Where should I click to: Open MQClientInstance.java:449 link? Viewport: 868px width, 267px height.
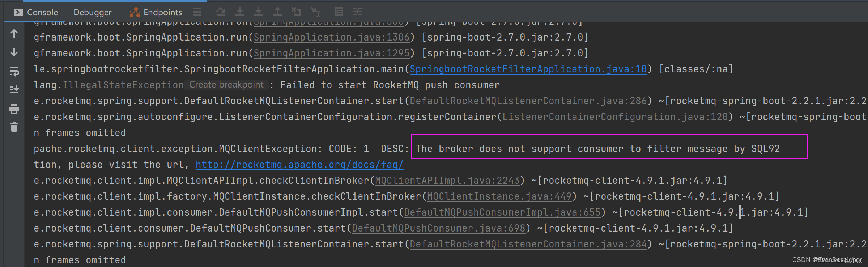coord(499,196)
